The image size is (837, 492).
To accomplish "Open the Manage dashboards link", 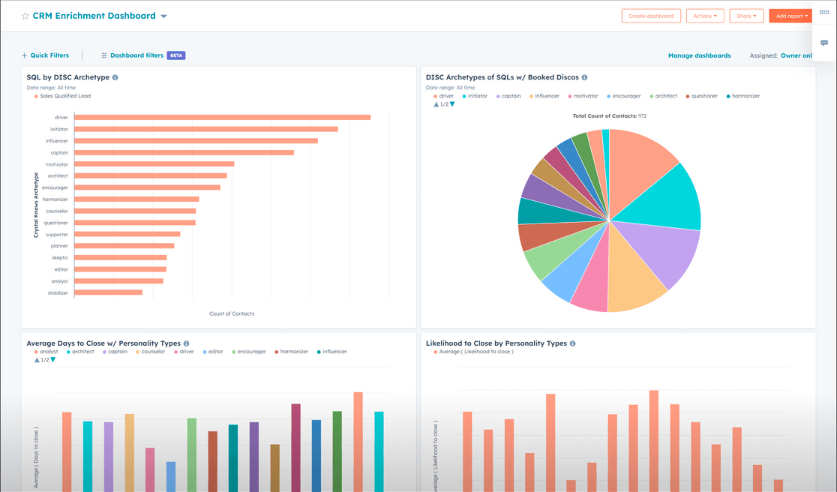I will pos(699,55).
